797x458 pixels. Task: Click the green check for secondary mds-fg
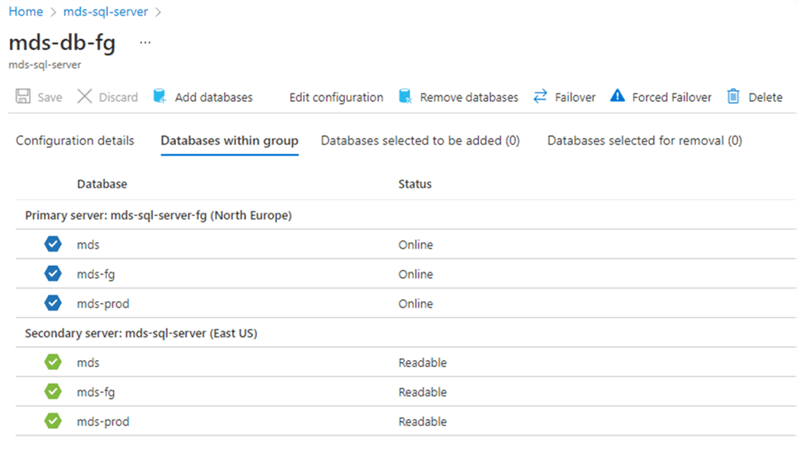53,391
